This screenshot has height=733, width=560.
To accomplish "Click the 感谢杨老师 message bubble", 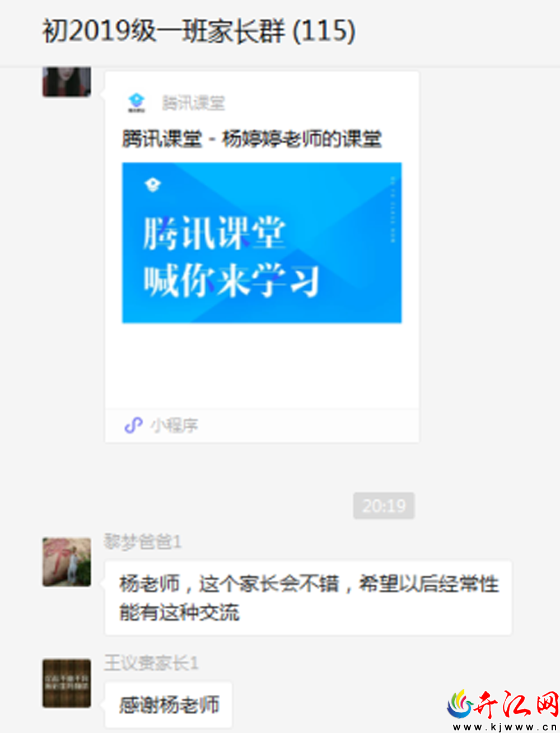I will click(x=169, y=704).
